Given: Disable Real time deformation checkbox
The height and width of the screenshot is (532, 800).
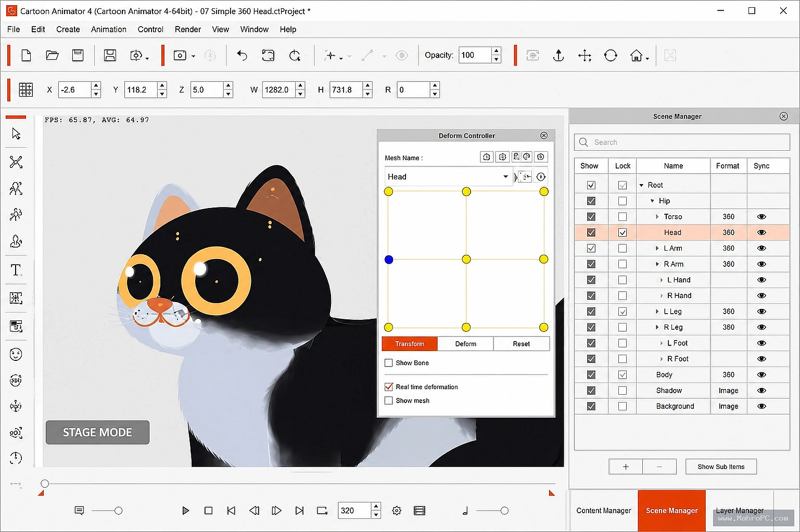Looking at the screenshot, I should click(388, 387).
